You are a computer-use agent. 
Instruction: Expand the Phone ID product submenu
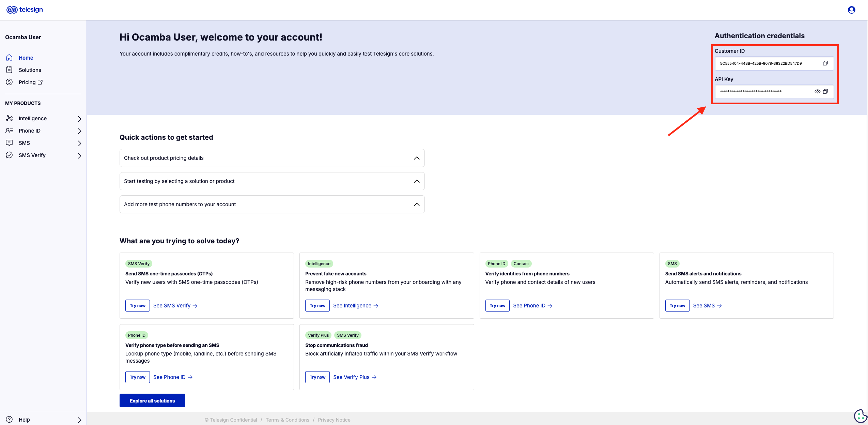coord(79,131)
